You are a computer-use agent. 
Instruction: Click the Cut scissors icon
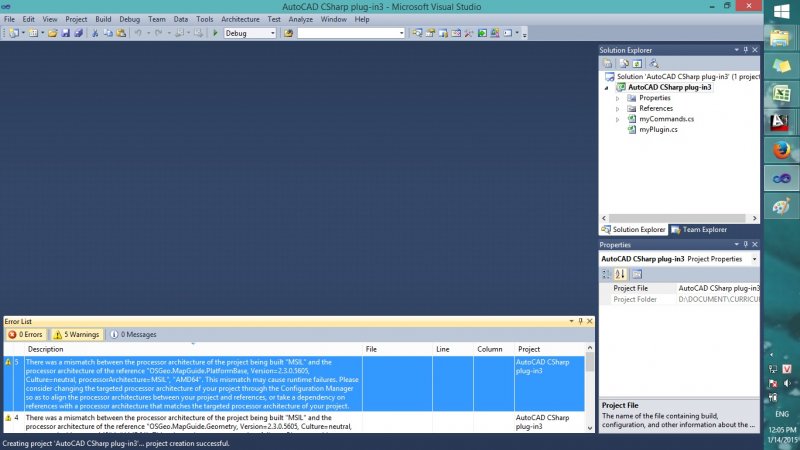point(94,33)
